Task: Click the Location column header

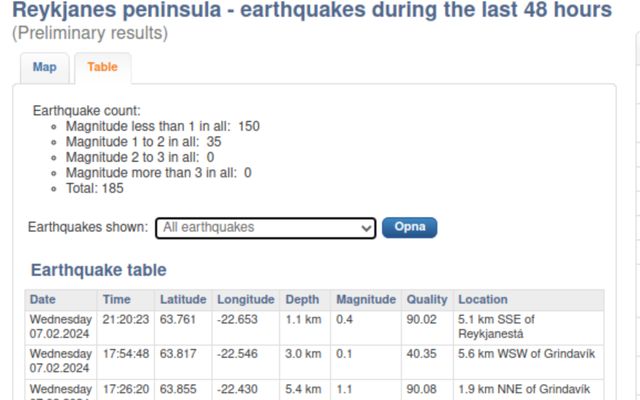Action: 483,300
